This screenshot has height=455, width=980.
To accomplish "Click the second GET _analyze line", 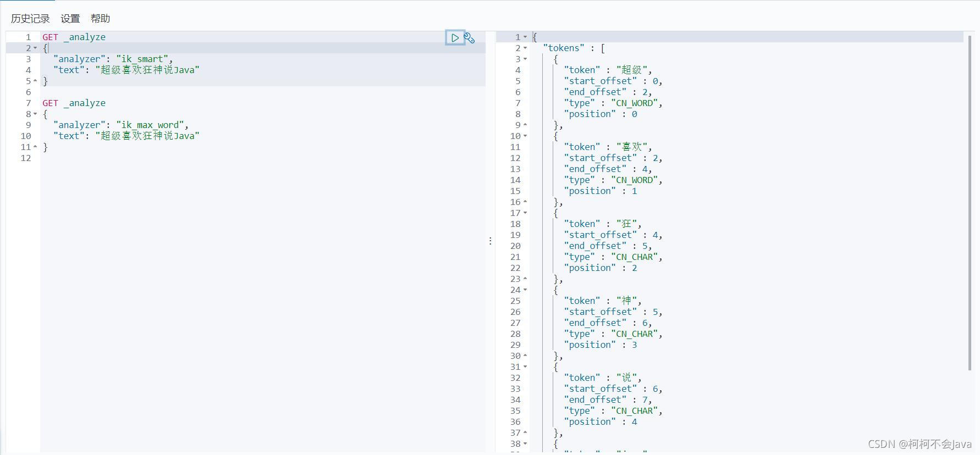I will (x=74, y=103).
